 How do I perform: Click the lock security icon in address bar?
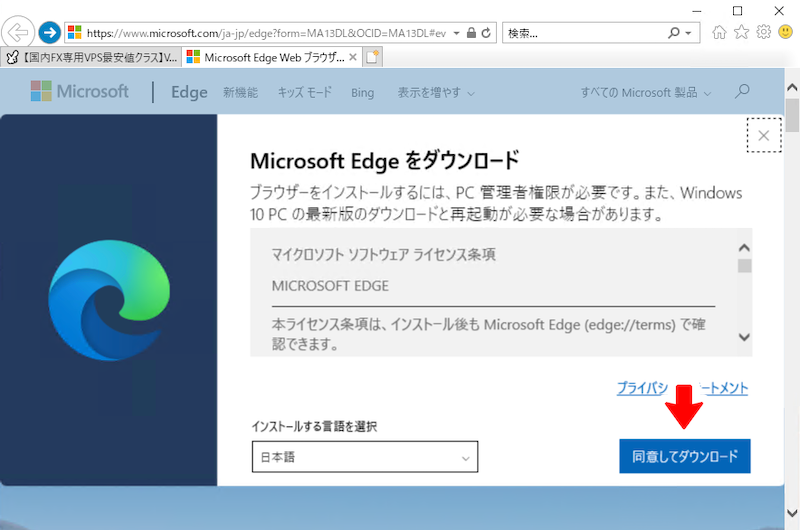click(x=471, y=33)
